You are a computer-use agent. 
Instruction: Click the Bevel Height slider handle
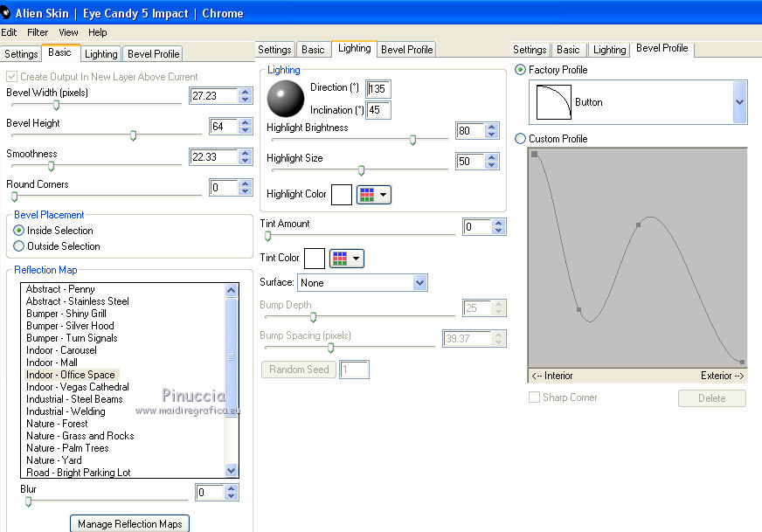coord(133,135)
